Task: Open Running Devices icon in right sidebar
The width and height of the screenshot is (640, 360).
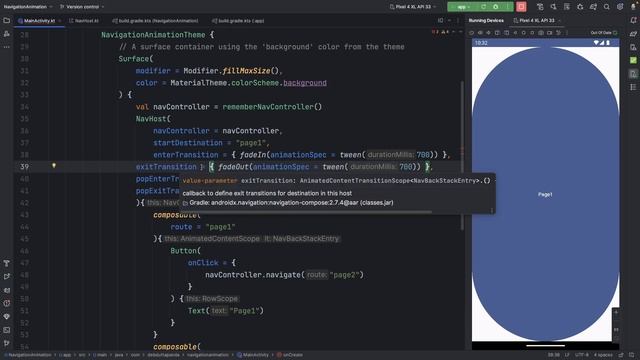Action: pyautogui.click(x=633, y=74)
